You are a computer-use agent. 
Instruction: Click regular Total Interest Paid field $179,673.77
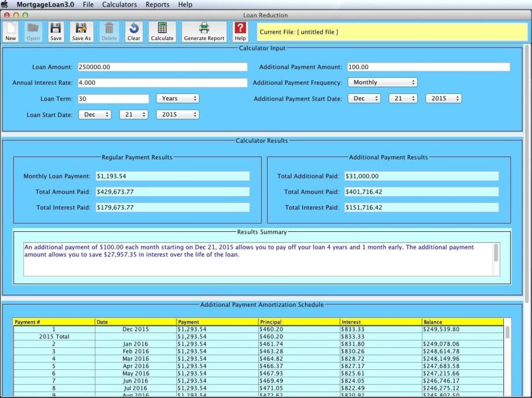point(172,207)
